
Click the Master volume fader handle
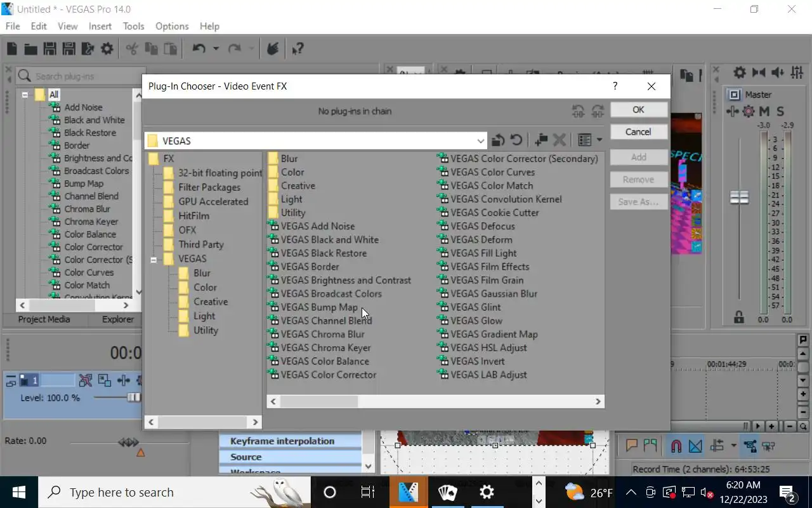coord(739,197)
